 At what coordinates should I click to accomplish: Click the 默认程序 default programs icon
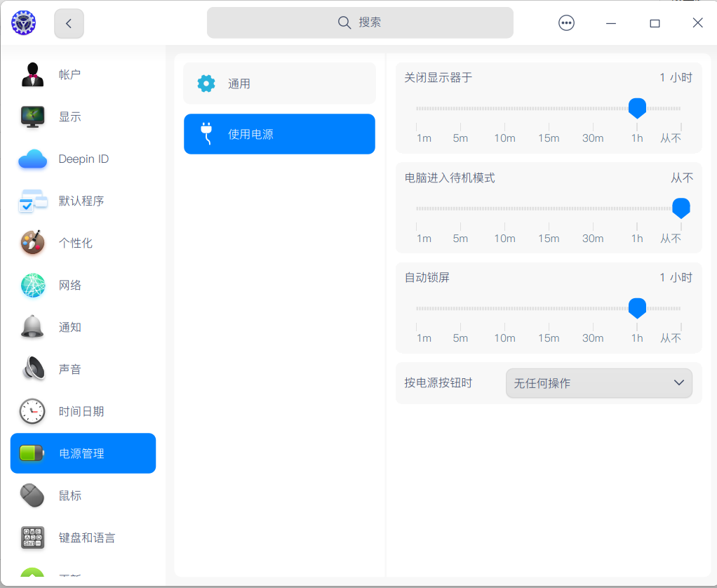31,201
